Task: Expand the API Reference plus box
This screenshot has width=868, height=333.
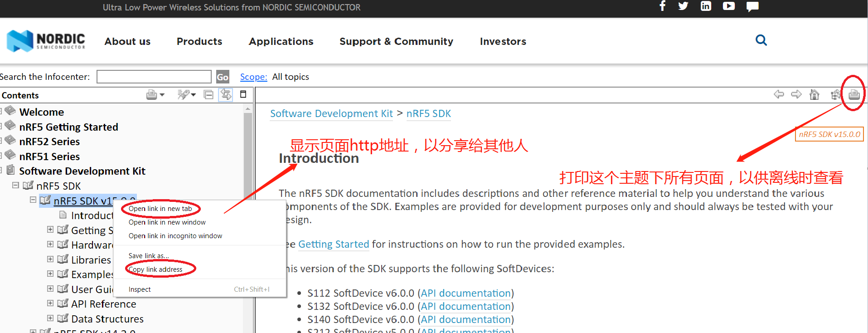Action: pyautogui.click(x=50, y=303)
